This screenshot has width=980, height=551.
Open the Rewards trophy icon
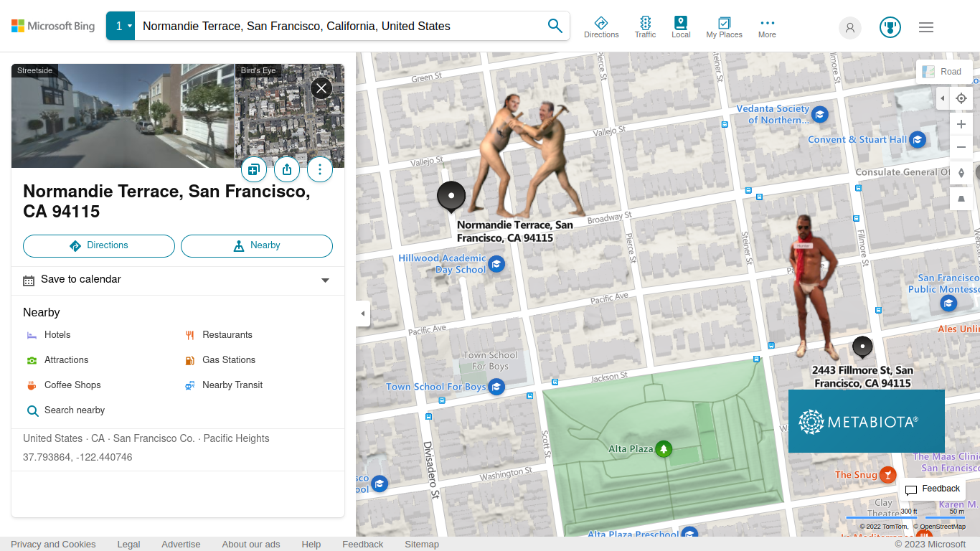[x=890, y=27]
